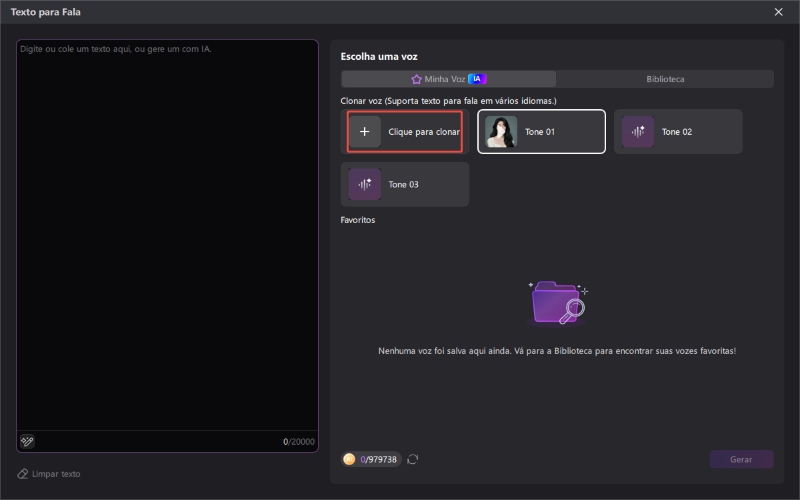Click the 0/979738 credits value
The height and width of the screenshot is (500, 800).
pyautogui.click(x=379, y=459)
